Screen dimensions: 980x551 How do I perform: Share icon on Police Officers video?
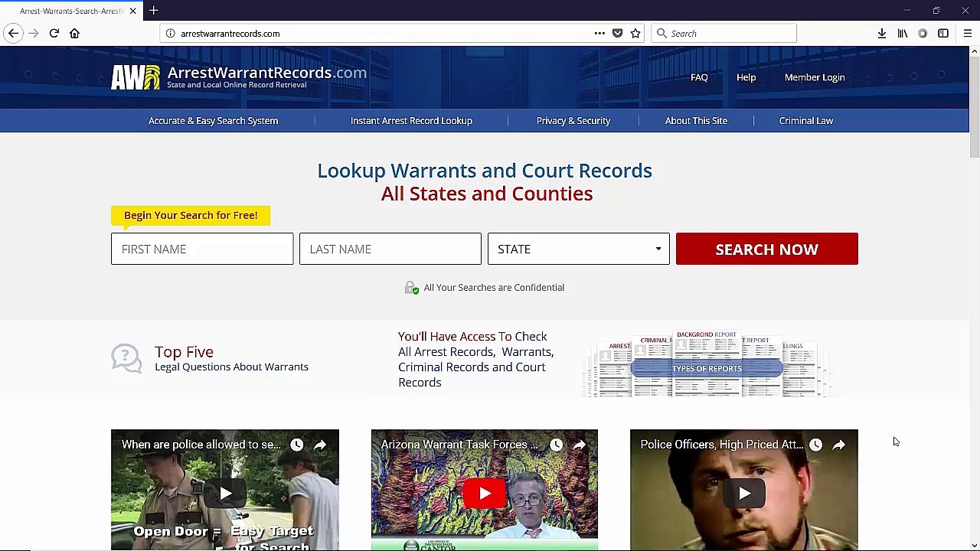pyautogui.click(x=839, y=445)
